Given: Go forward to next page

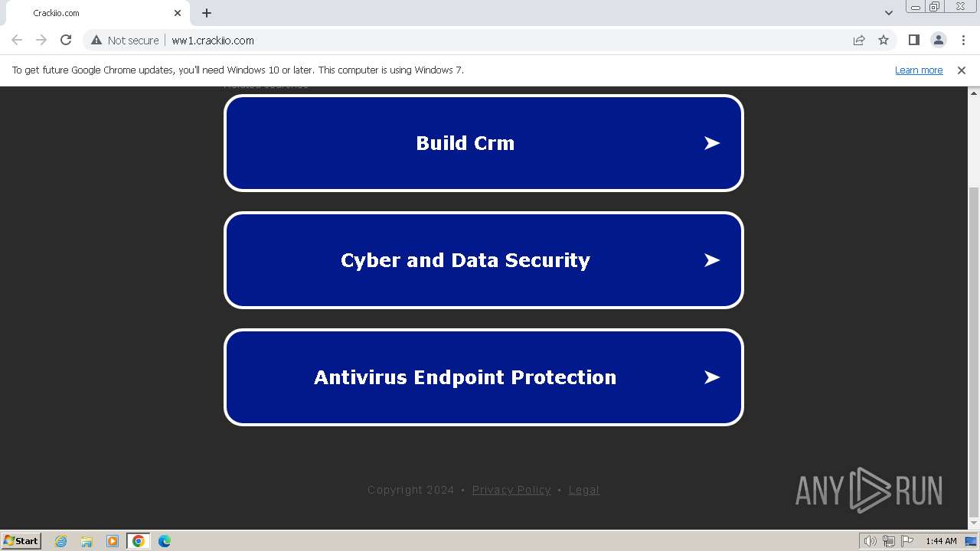Looking at the screenshot, I should tap(41, 40).
